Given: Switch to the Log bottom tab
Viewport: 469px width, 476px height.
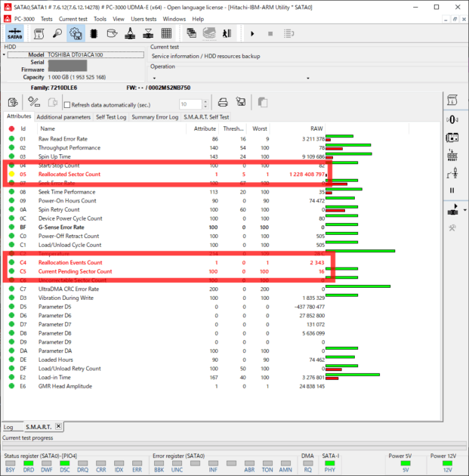Looking at the screenshot, I should pos(8,427).
